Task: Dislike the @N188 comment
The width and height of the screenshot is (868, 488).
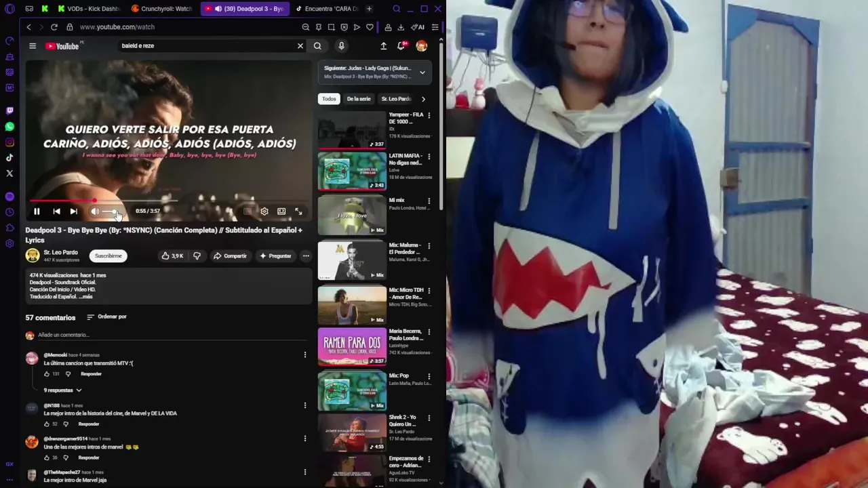Action: (66, 424)
